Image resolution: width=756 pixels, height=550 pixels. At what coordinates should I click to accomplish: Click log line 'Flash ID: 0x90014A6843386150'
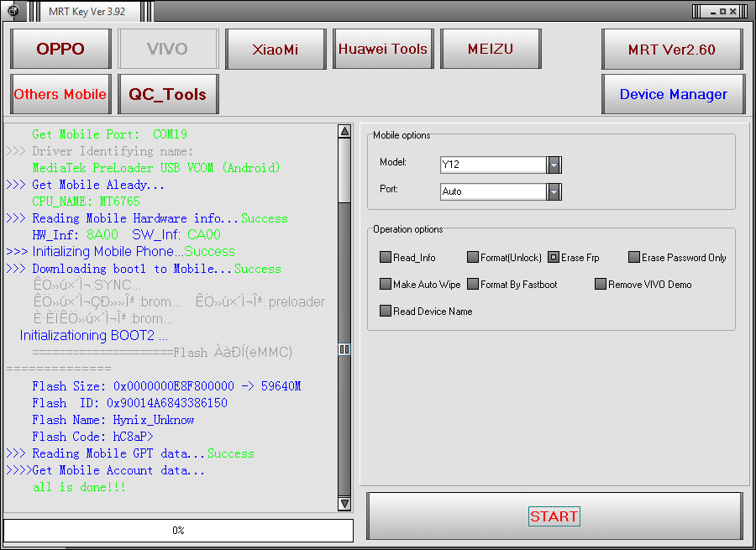tap(129, 403)
